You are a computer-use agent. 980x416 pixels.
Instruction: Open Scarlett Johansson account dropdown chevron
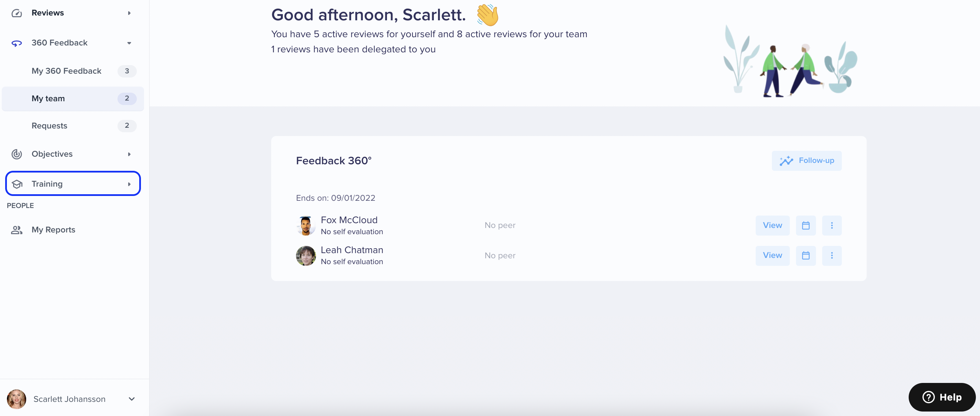[x=132, y=399]
